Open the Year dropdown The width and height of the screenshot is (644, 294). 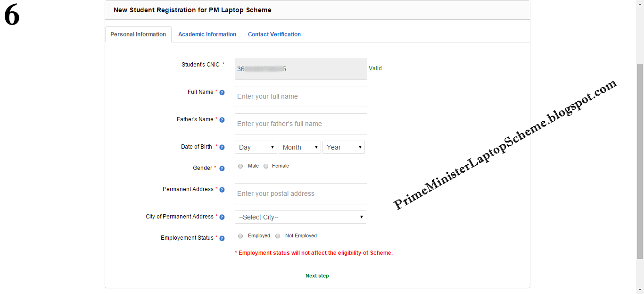pos(344,147)
